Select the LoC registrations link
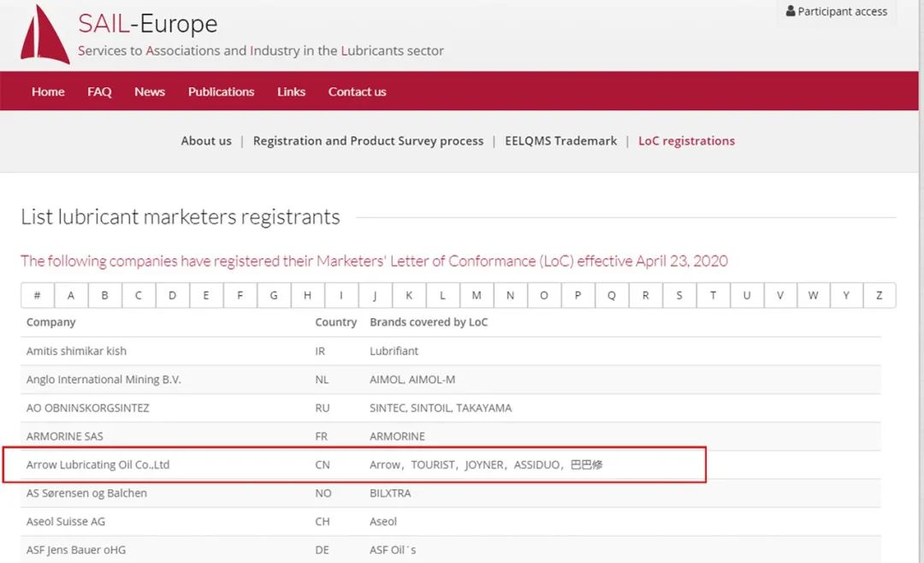 pyautogui.click(x=686, y=141)
